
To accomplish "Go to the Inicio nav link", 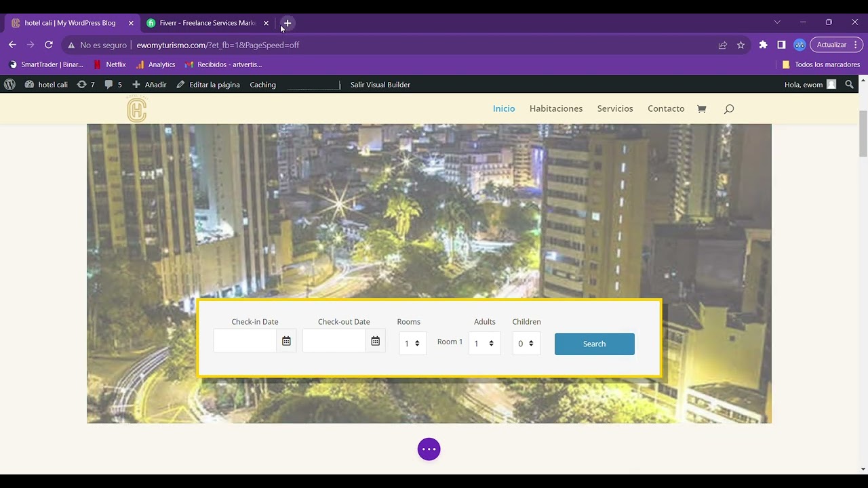I will pos(504,108).
